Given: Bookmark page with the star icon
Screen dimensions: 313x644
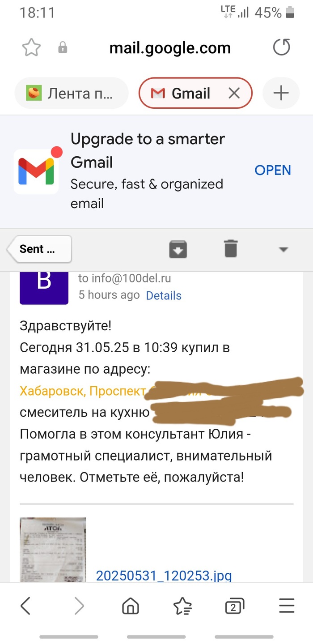Looking at the screenshot, I should 31,47.
